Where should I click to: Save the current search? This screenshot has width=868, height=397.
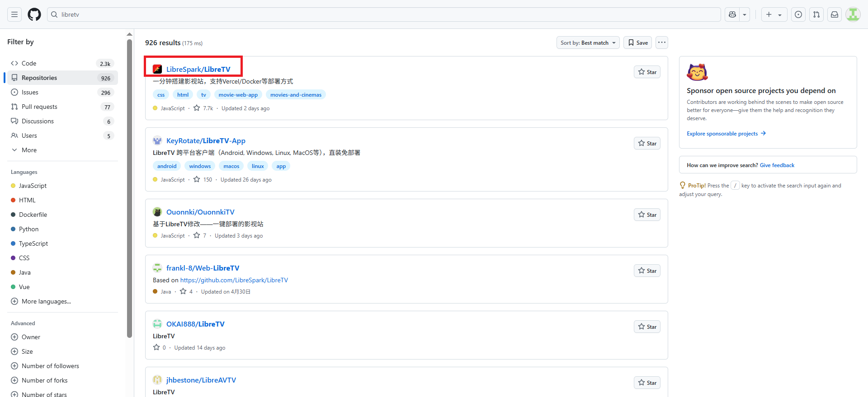click(637, 43)
